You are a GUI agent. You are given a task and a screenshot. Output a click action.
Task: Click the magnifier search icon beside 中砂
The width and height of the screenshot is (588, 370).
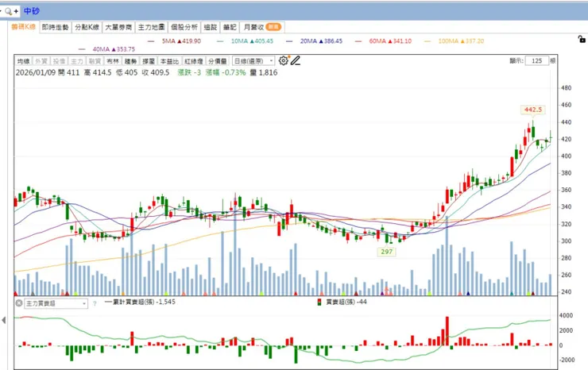click(9, 11)
